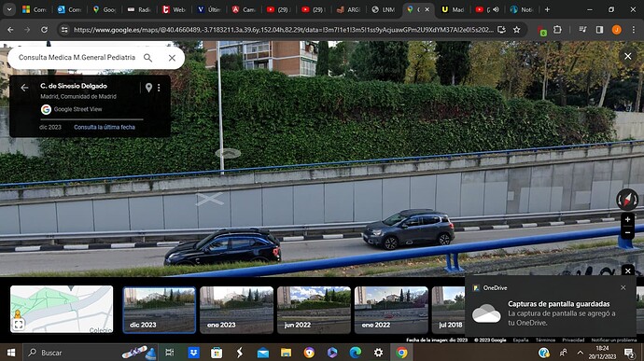
Task: Click the compass to reset orientation
Action: (627, 200)
